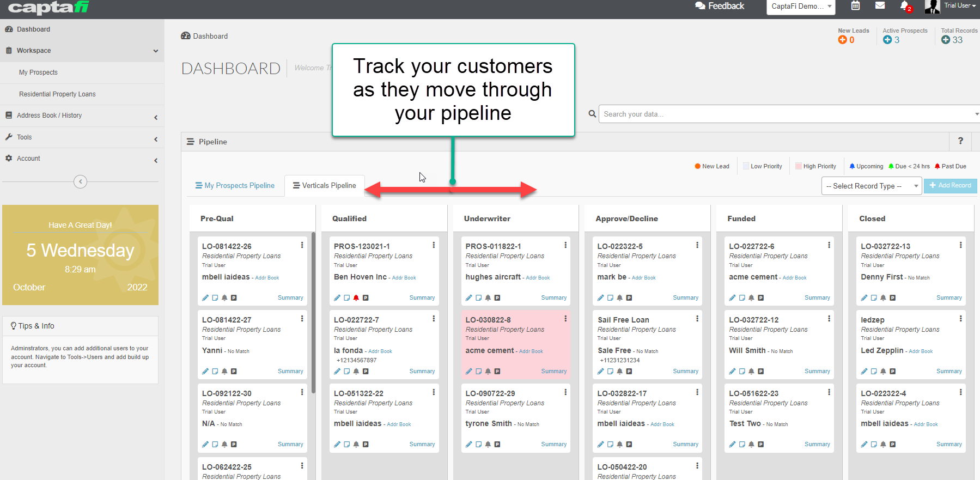Select Residential Property Loans in sidebar
Image resolution: width=980 pixels, height=480 pixels.
[57, 94]
